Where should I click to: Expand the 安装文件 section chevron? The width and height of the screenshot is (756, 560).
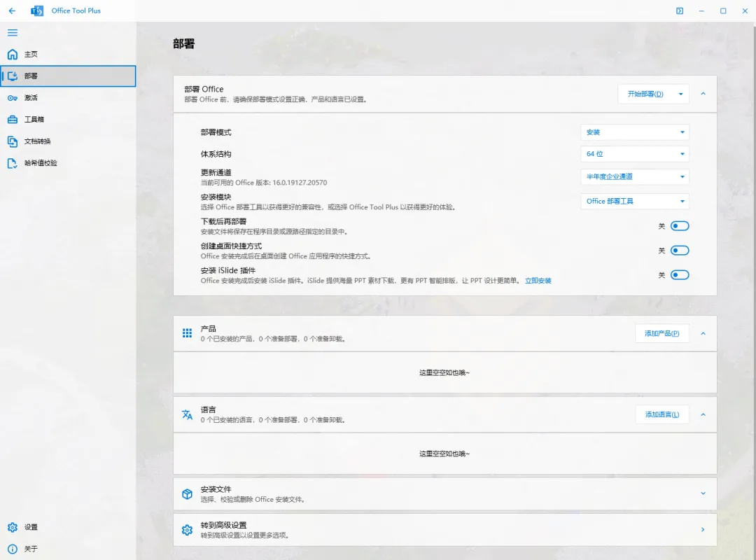[703, 493]
